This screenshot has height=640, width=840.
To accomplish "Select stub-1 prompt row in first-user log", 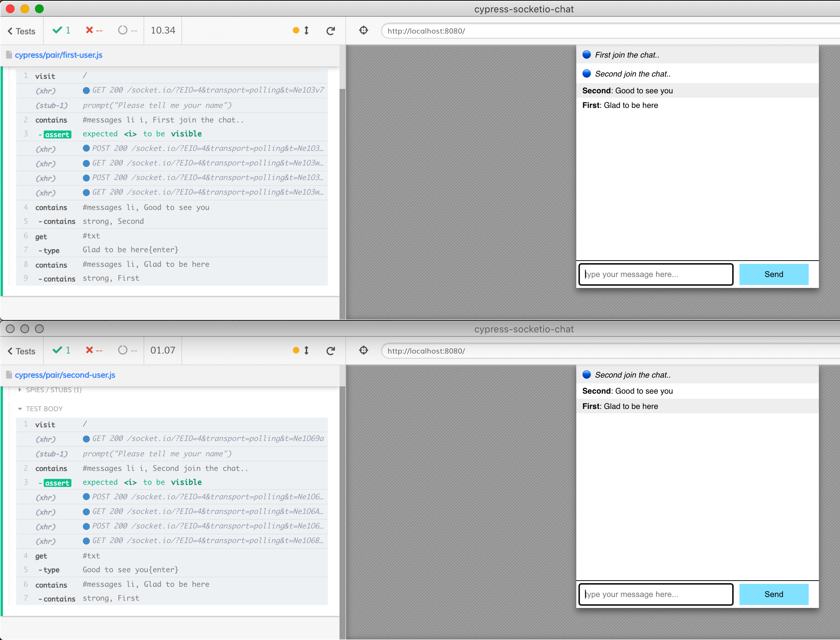I will [172, 105].
